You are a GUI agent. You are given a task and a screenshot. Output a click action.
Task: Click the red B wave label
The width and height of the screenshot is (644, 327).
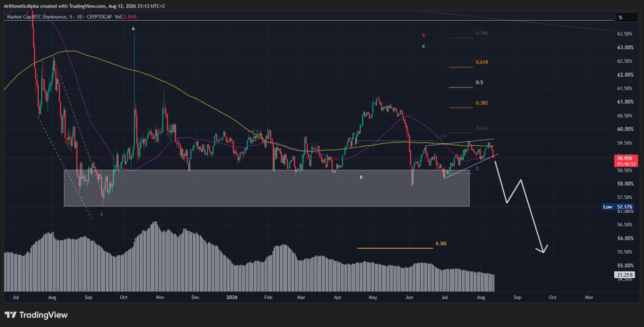[x=424, y=35]
